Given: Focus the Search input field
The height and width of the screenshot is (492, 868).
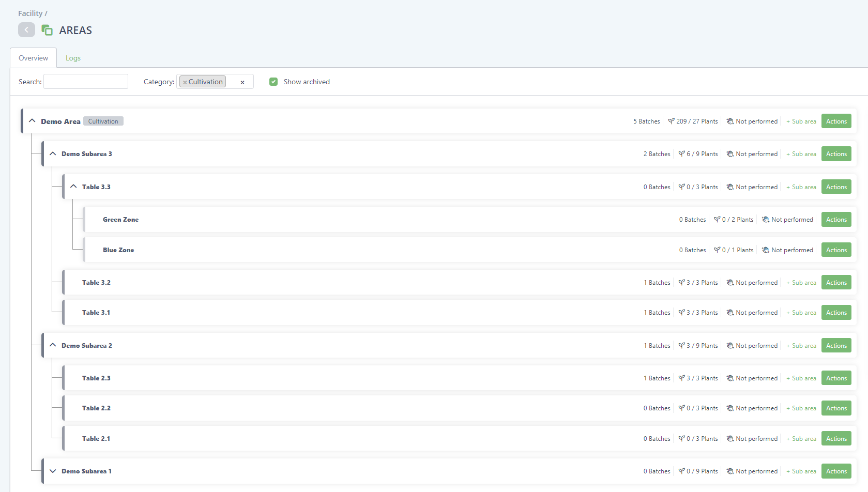Looking at the screenshot, I should tap(86, 82).
